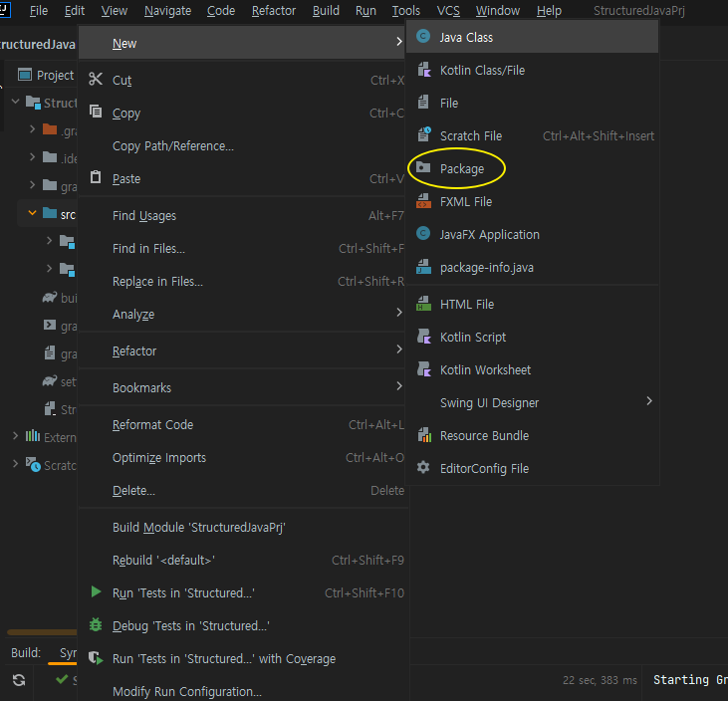Open the Build menu
728x701 pixels.
(326, 11)
